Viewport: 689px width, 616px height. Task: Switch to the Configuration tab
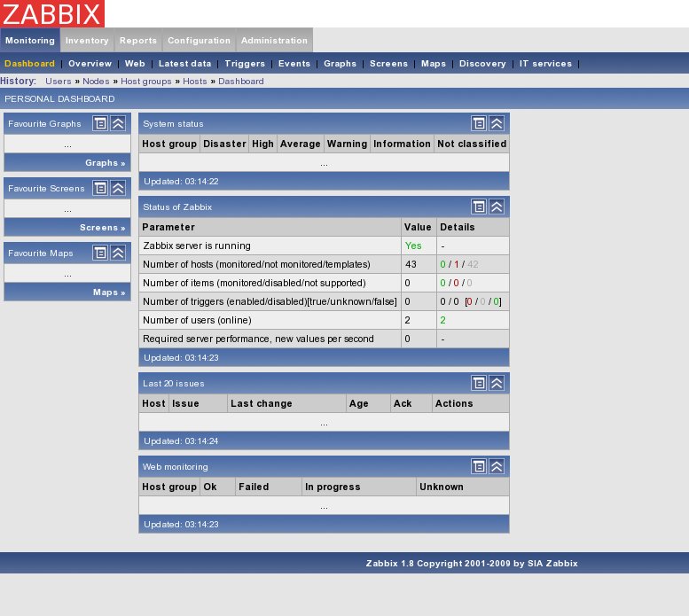point(199,41)
